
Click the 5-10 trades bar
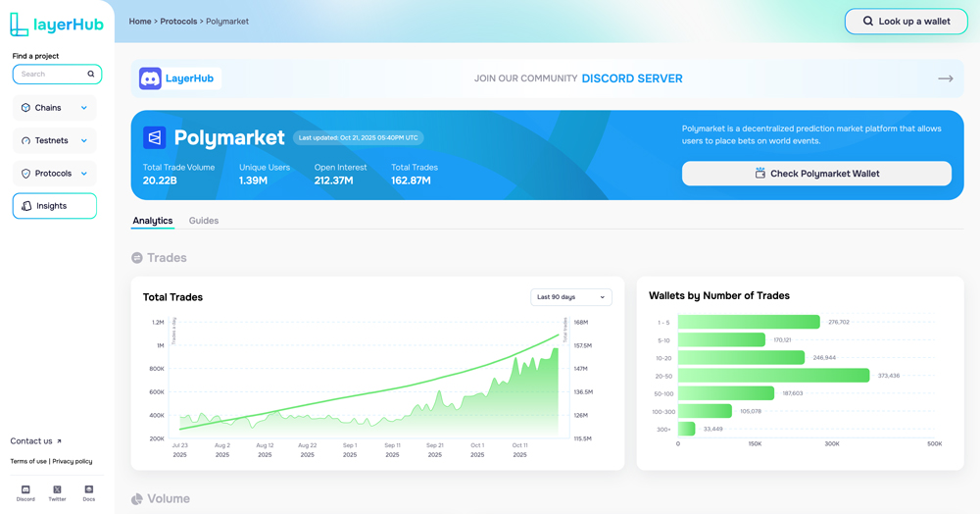tap(722, 339)
